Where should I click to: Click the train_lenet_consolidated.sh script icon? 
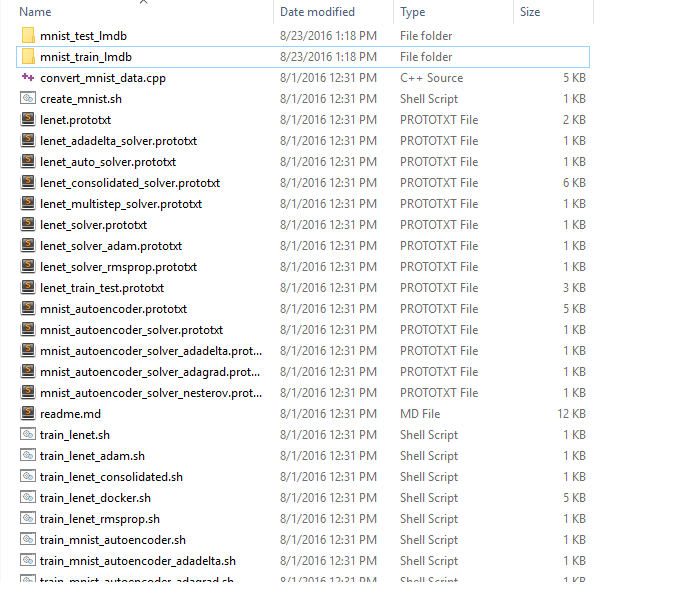(x=28, y=476)
